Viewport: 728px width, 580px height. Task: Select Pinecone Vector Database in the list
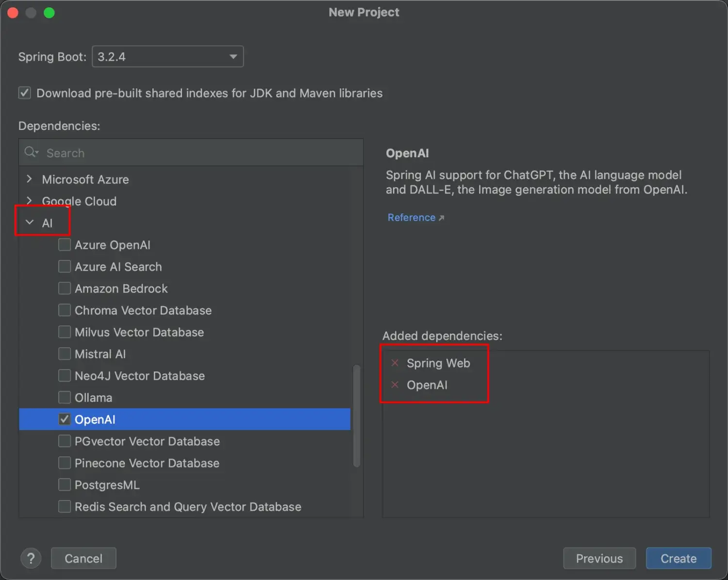tap(147, 463)
